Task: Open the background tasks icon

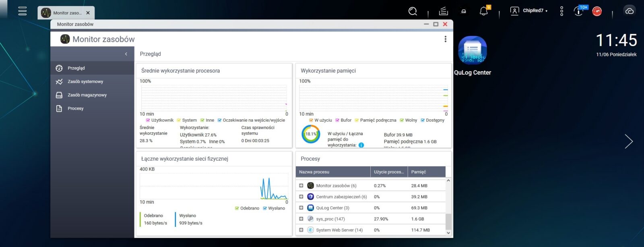Action: point(443,11)
